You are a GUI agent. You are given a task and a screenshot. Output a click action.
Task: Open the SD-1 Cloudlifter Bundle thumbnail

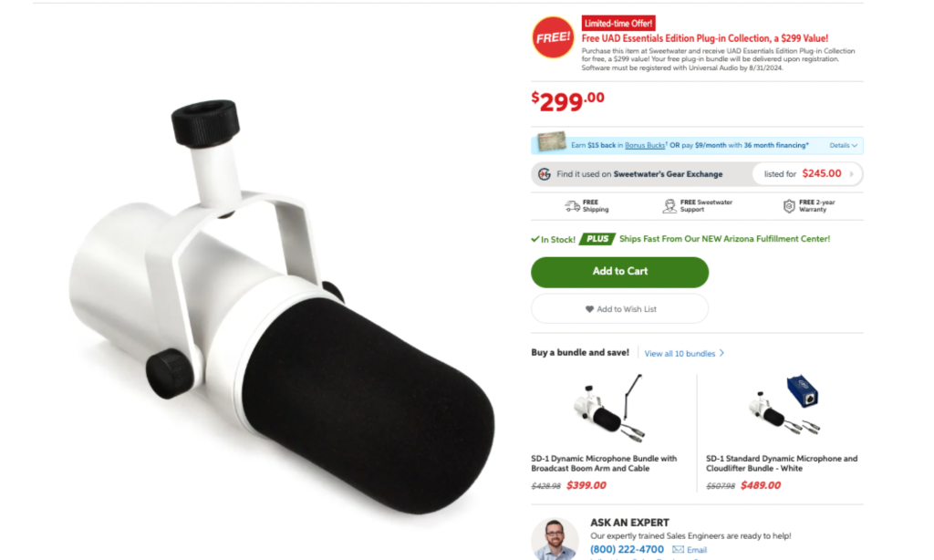(784, 406)
